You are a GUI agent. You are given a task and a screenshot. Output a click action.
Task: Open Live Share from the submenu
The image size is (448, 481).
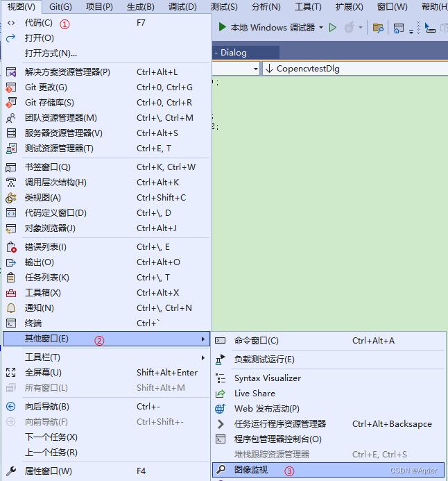(x=255, y=394)
